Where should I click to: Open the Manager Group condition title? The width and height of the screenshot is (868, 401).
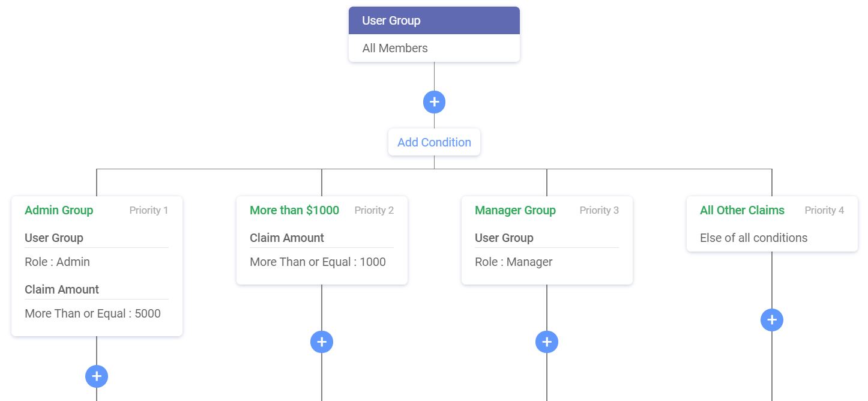tap(515, 210)
